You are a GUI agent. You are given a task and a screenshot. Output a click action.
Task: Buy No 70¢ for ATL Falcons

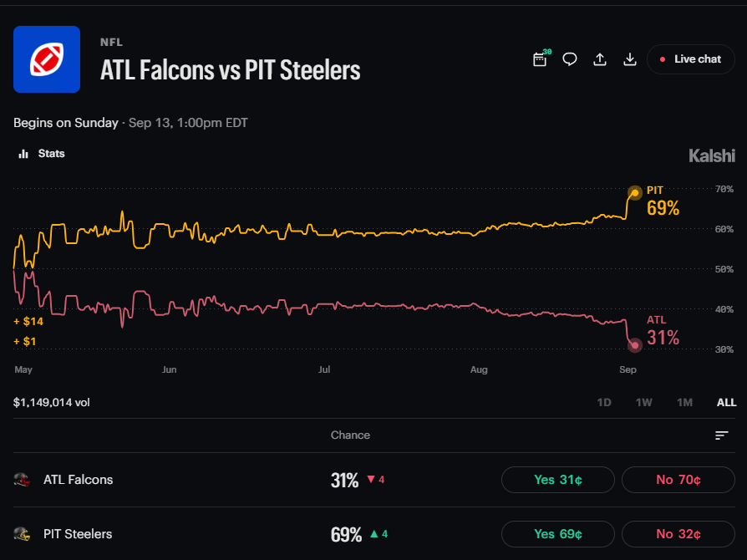pos(678,480)
